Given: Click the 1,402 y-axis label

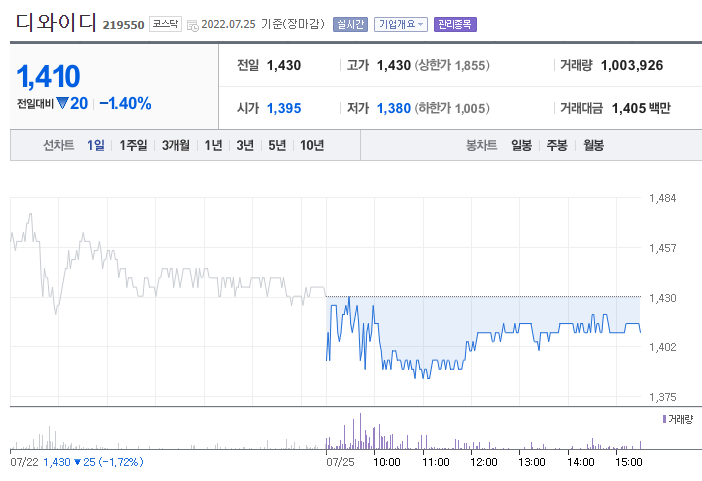Looking at the screenshot, I should (x=663, y=347).
